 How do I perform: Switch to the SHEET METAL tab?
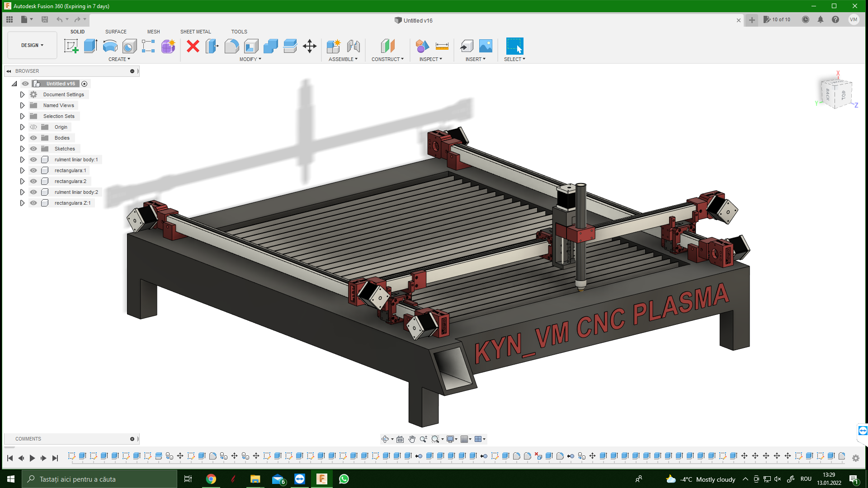point(195,32)
